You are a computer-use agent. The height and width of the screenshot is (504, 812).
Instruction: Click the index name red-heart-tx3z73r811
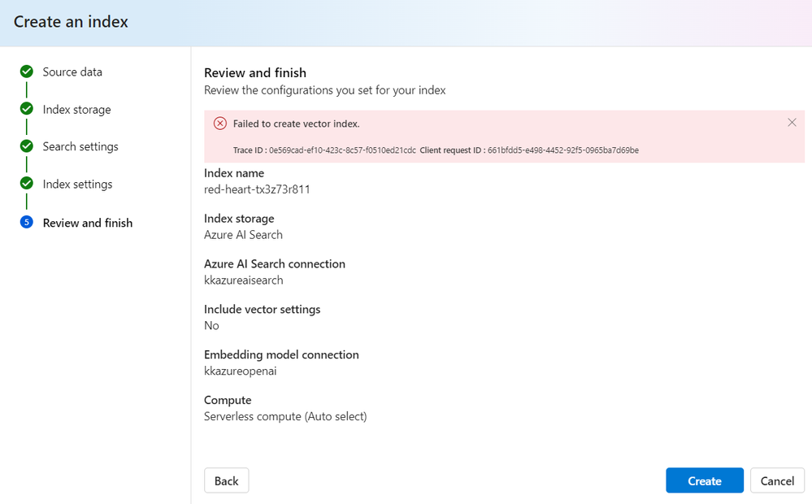point(257,189)
